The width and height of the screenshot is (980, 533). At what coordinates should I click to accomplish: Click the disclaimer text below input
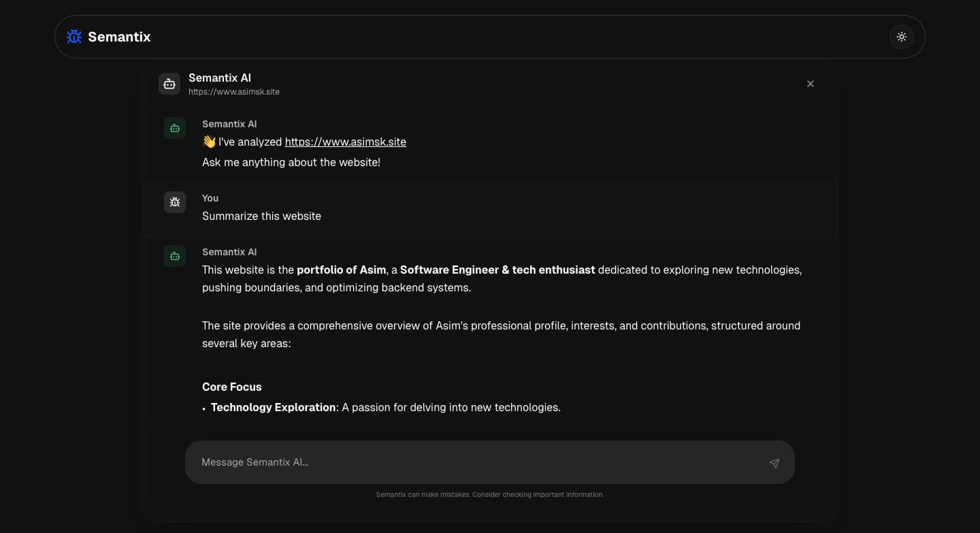(489, 495)
